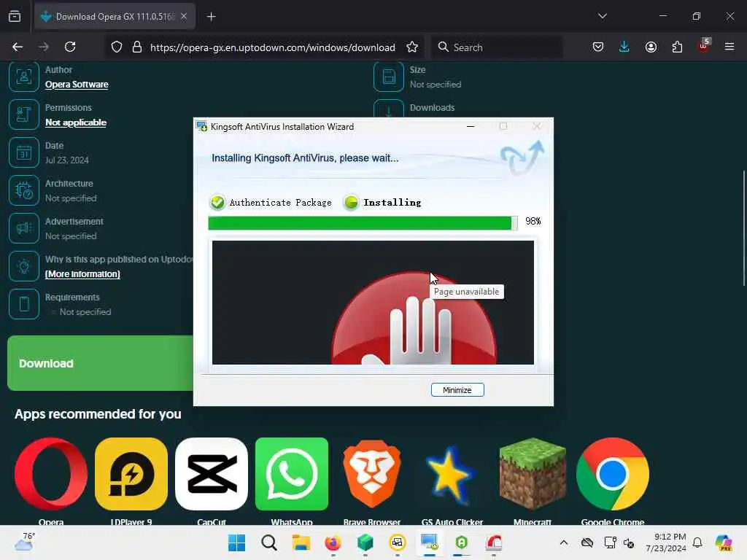
Task: Click the 'Jul 23, 2024' date text
Action: pyautogui.click(x=66, y=160)
